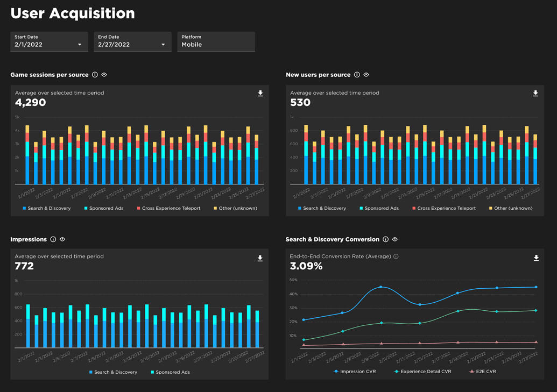Select the E2E CVR legend entry
The image size is (557, 392).
tap(483, 371)
